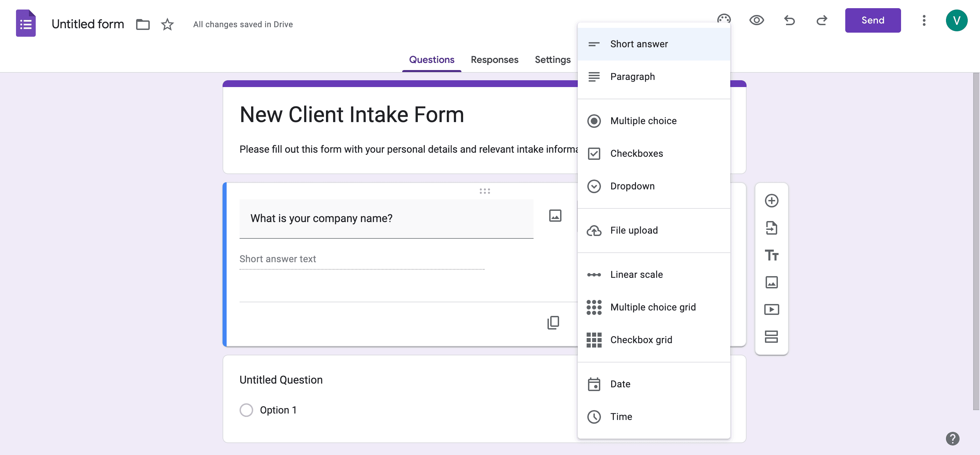980x455 pixels.
Task: Add a section from sidebar
Action: click(x=771, y=336)
